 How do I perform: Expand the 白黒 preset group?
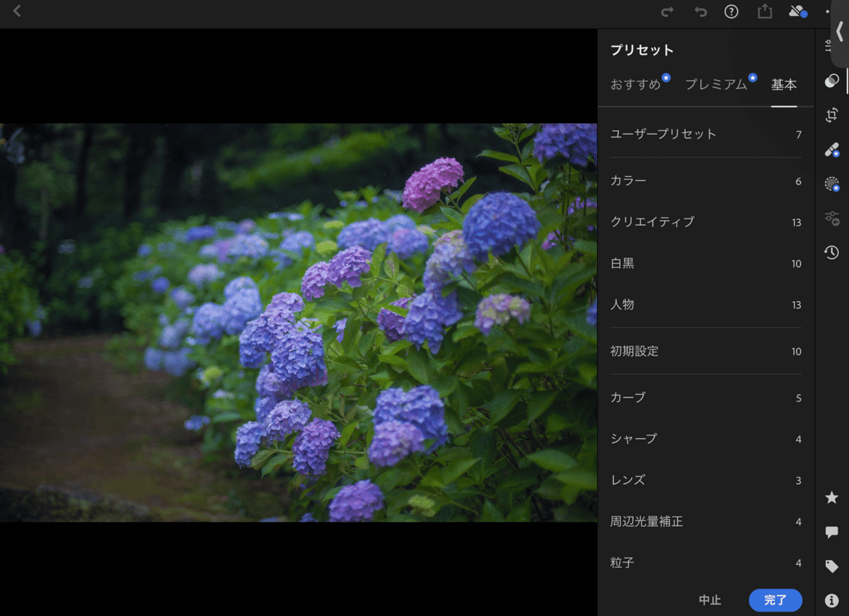point(706,264)
